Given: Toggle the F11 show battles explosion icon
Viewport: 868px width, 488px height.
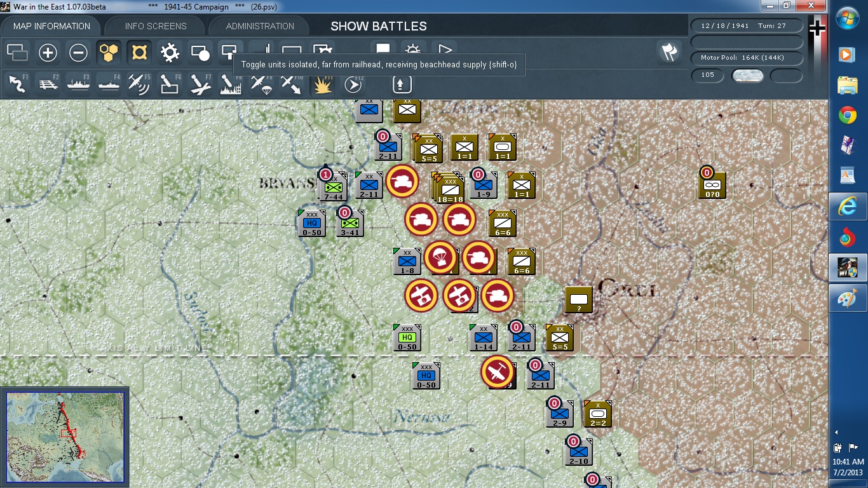Looking at the screenshot, I should pyautogui.click(x=322, y=84).
